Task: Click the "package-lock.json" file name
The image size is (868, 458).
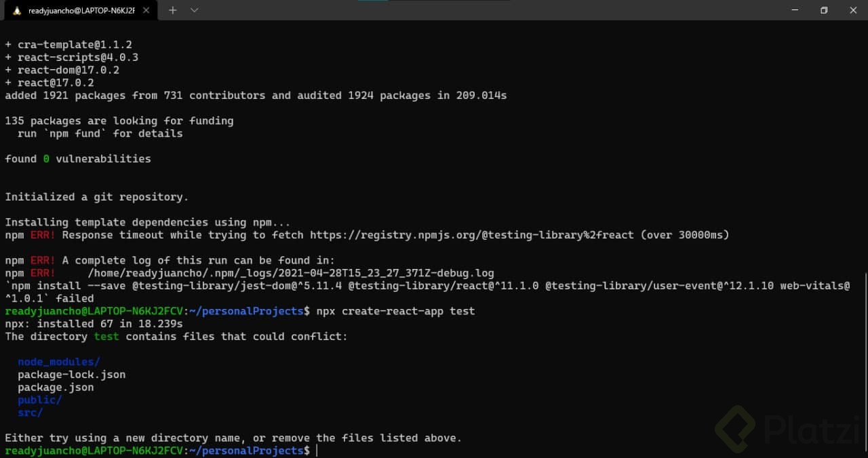Action: pos(72,375)
